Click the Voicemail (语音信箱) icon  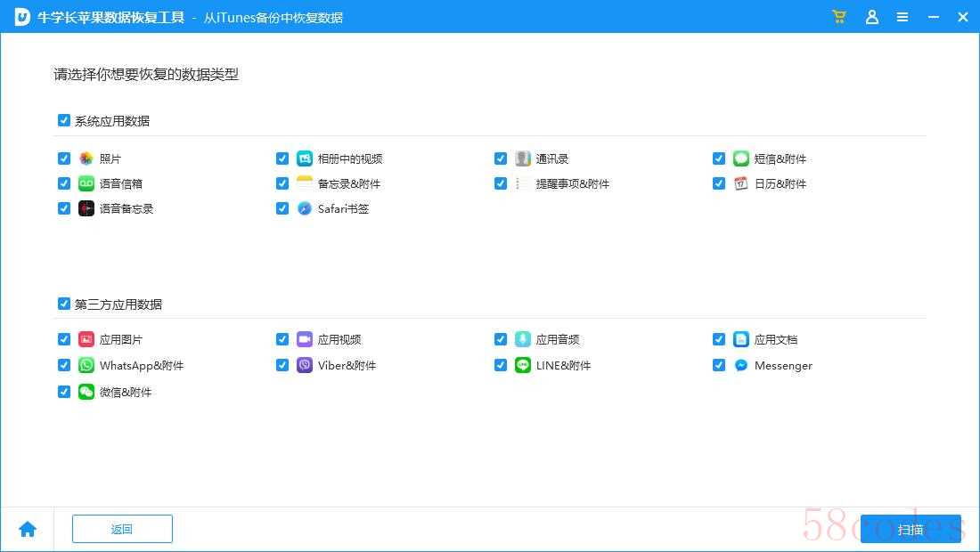[86, 183]
